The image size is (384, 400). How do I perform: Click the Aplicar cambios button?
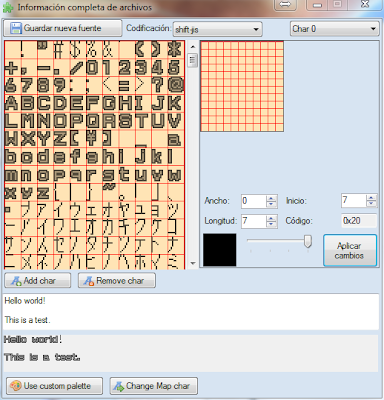(x=350, y=250)
